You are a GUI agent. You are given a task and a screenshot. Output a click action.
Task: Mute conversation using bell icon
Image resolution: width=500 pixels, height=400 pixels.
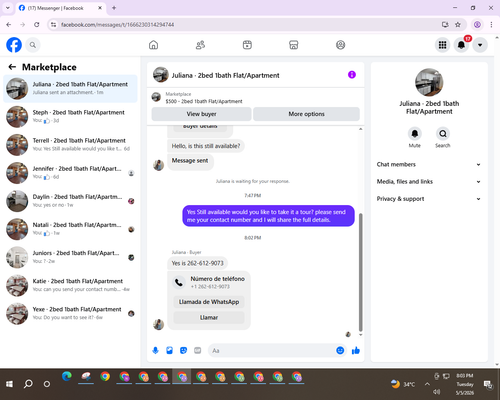pyautogui.click(x=415, y=134)
